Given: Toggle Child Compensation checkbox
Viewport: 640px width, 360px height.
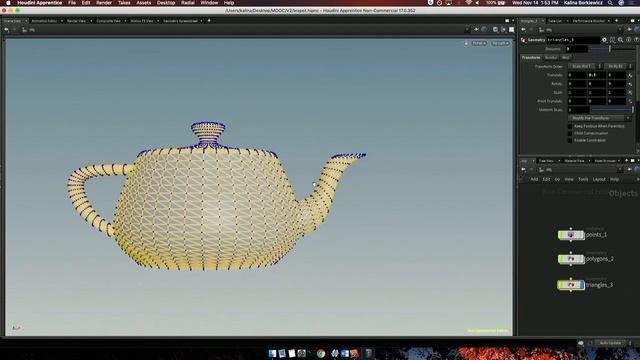Looking at the screenshot, I should tap(570, 133).
